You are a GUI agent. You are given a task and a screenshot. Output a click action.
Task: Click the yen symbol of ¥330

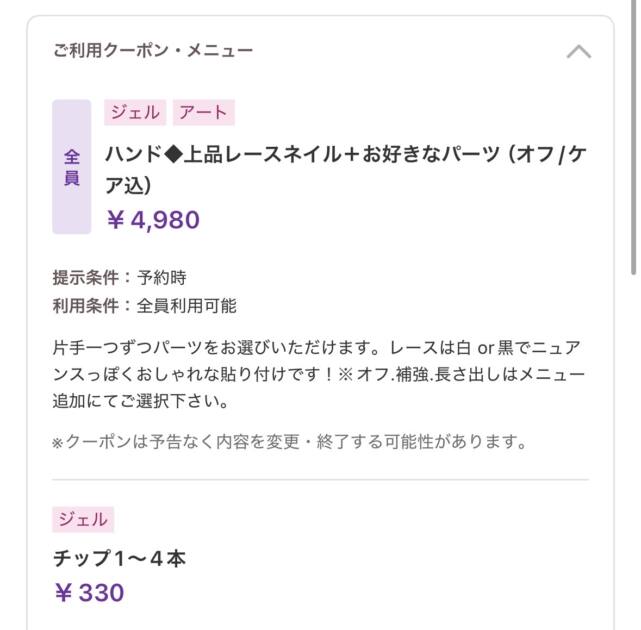pos(63,593)
